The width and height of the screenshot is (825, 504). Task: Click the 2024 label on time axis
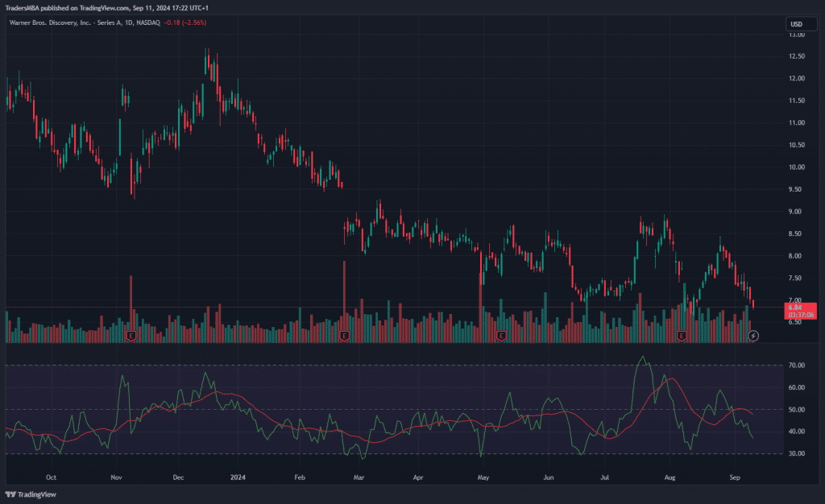point(239,477)
